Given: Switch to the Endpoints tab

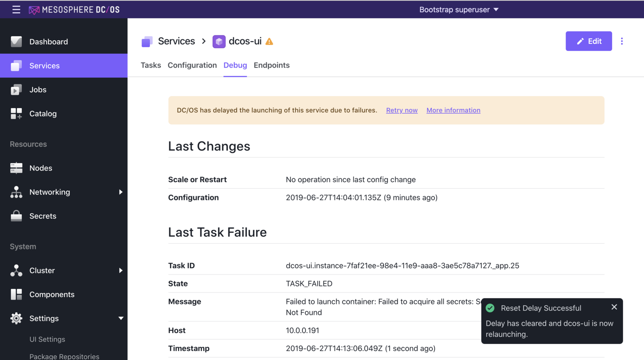Looking at the screenshot, I should coord(271,65).
